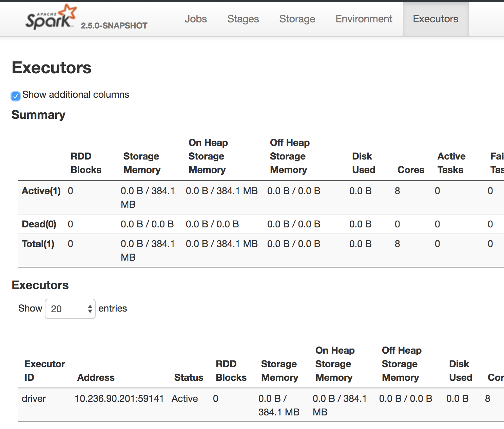Click the address 10.236.90.201:59141
504x429 pixels.
pyautogui.click(x=119, y=398)
